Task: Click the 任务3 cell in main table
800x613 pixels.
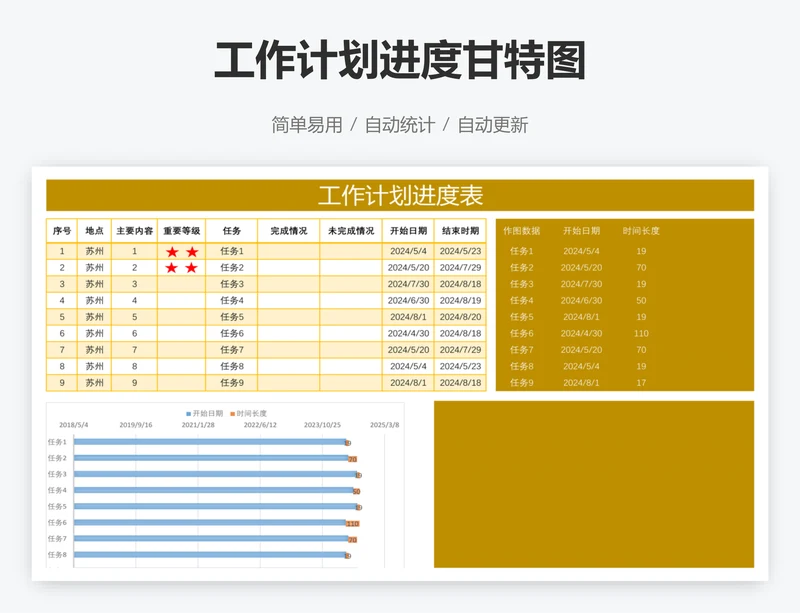Action: click(232, 284)
